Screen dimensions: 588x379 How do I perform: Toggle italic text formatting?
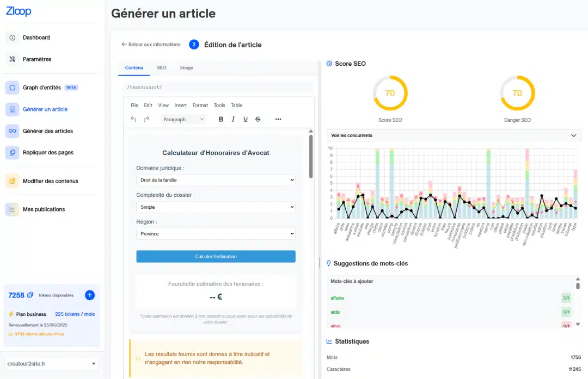pos(233,119)
